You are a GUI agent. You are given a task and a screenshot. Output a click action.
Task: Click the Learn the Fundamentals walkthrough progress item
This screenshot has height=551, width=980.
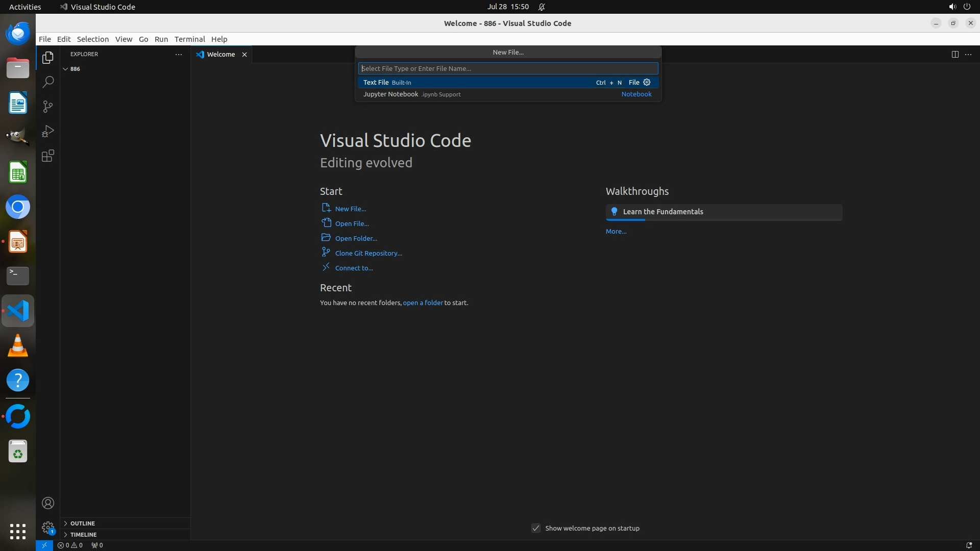coord(723,212)
